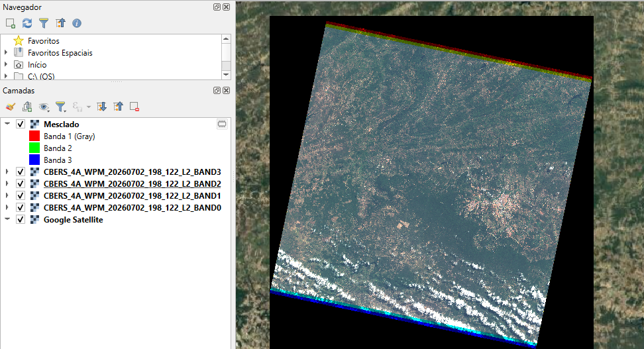Expand the BAND0 layer tree
This screenshot has height=349, width=644.
[x=7, y=207]
